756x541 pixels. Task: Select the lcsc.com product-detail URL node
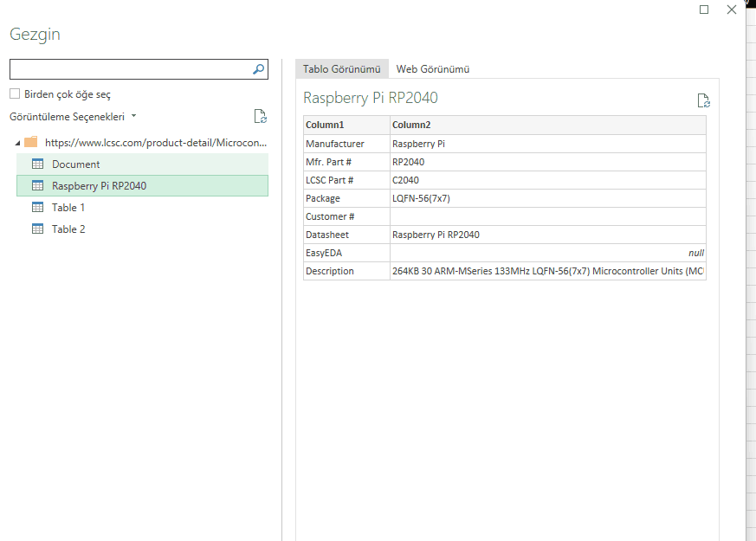pyautogui.click(x=156, y=143)
